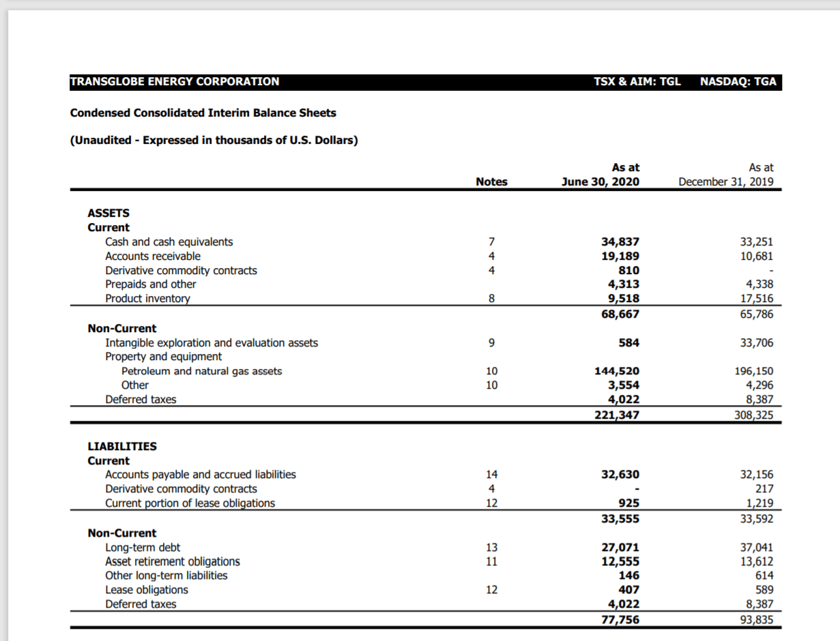Click the 37,041 long-term debt 2019 value
Viewport: 840px width, 641px height.
pos(757,547)
